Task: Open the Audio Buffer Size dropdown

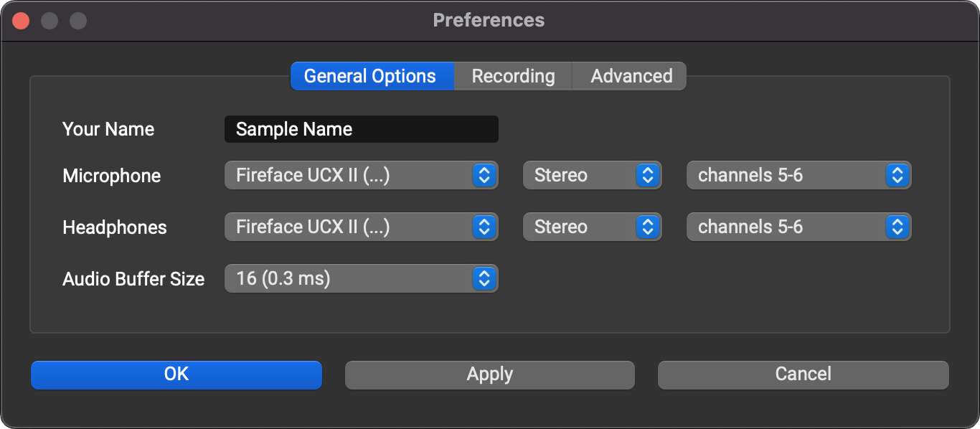Action: coord(361,278)
